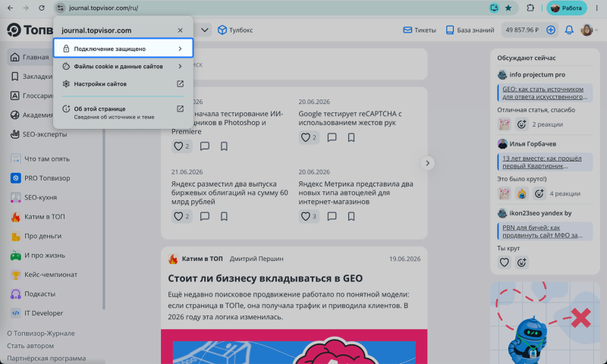Open article Стоит ли бизнесу вкладываться в GEO
607x364 pixels.
[x=265, y=278]
